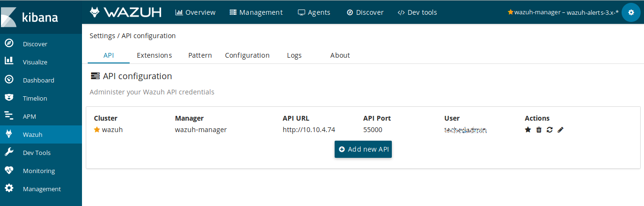
Task: Open Agents in the Wazuh top menu
Action: pos(314,12)
